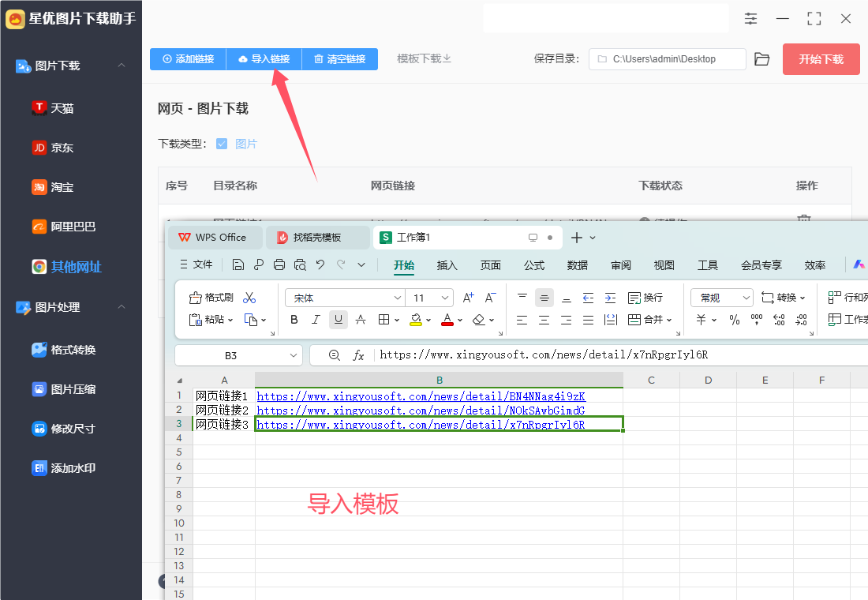Open 修改尺寸 image tool
This screenshot has width=868, height=600.
[64, 428]
